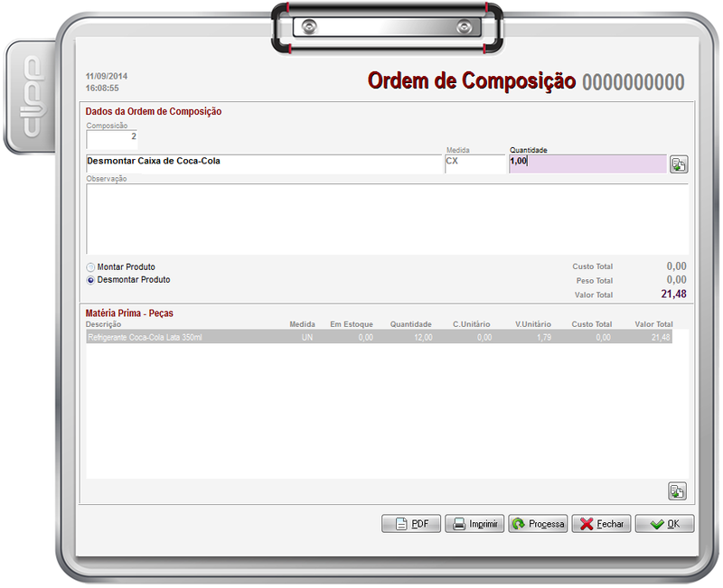Click the Medida field showing CX

pos(474,163)
